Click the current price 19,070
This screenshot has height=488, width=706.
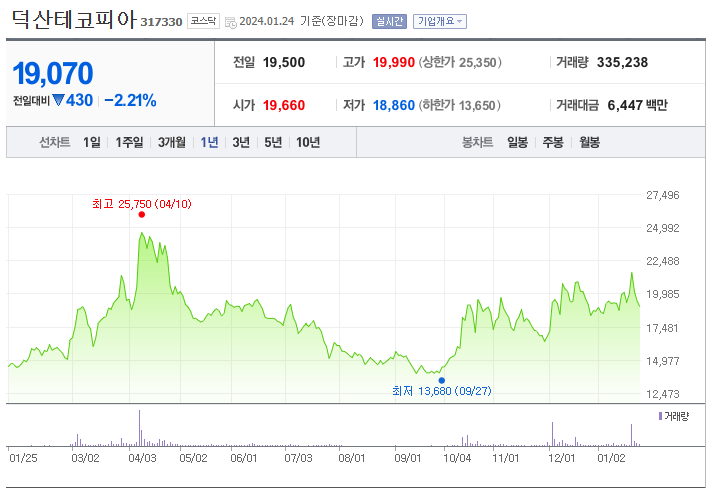53,73
